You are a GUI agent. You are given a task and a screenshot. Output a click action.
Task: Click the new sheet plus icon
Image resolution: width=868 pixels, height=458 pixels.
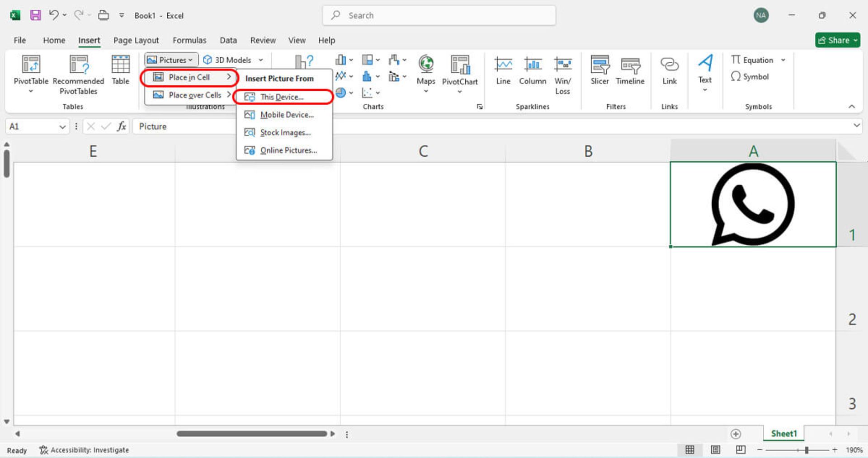(x=736, y=434)
